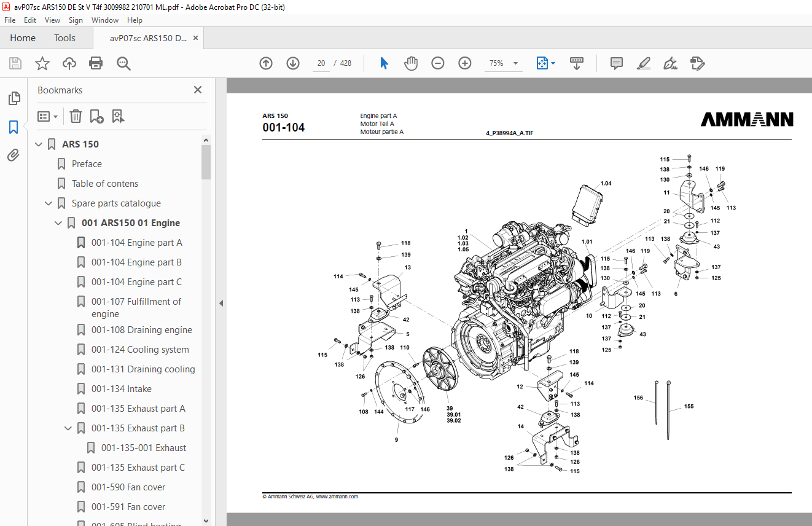Add a comment sticky note
The image size is (812, 526).
pyautogui.click(x=617, y=63)
